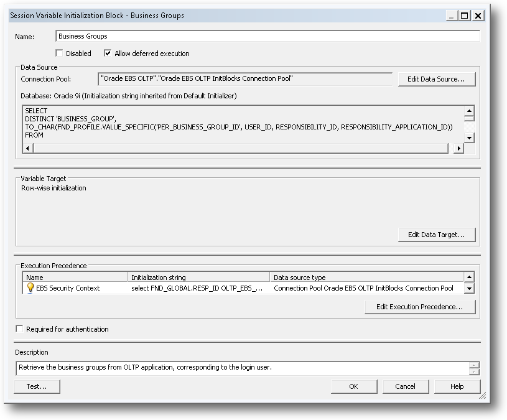This screenshot has height=420, width=507.
Task: Open Edit Execution Precedence dialog
Action: point(420,307)
